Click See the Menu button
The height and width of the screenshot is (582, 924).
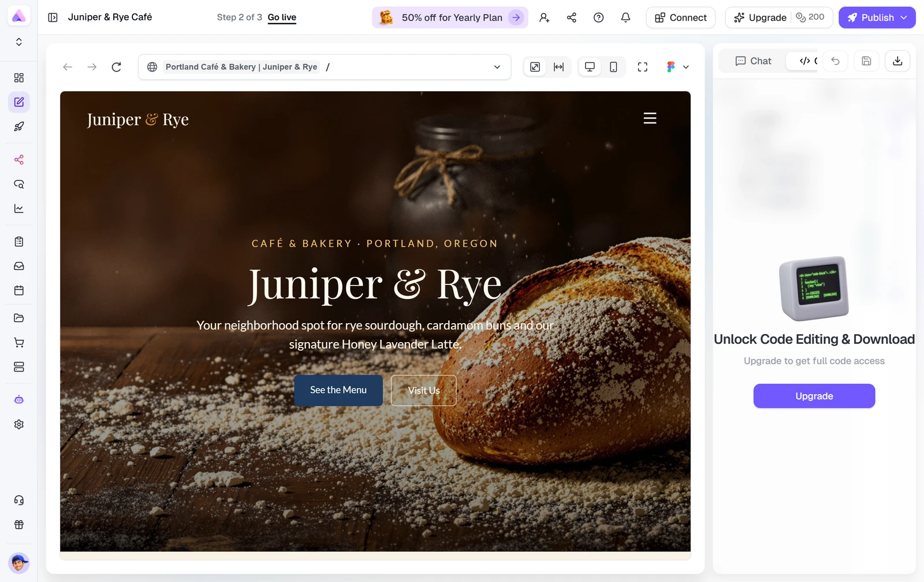pyautogui.click(x=338, y=390)
